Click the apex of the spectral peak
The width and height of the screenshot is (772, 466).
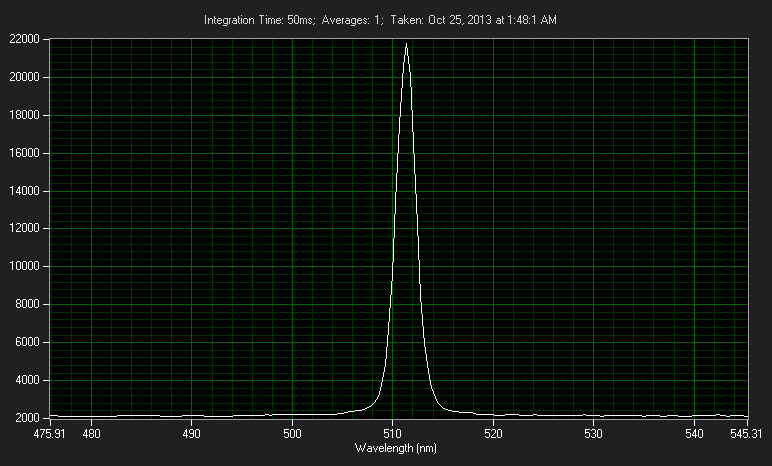click(406, 44)
